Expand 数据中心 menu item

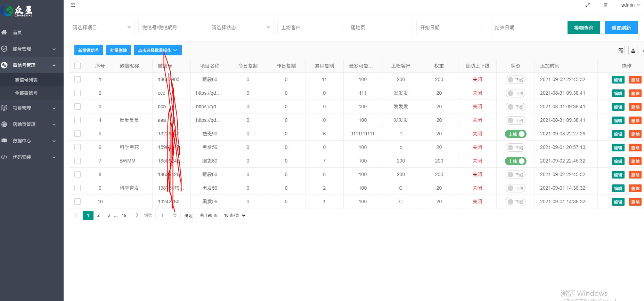(32, 141)
